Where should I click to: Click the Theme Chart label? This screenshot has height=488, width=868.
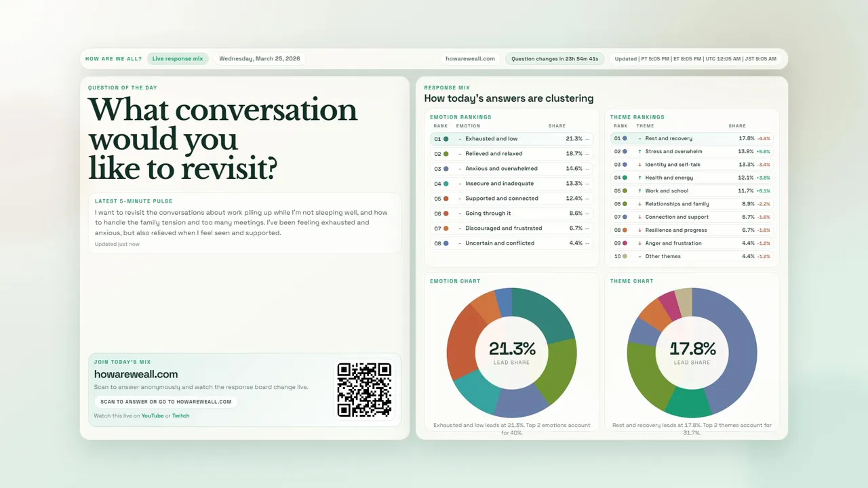click(633, 281)
